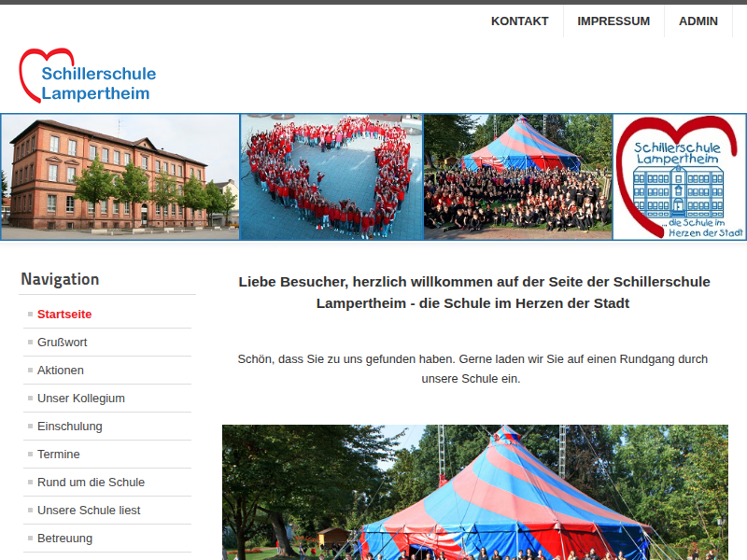The image size is (747, 560).
Task: Go to the ADMIN login link
Action: click(698, 21)
